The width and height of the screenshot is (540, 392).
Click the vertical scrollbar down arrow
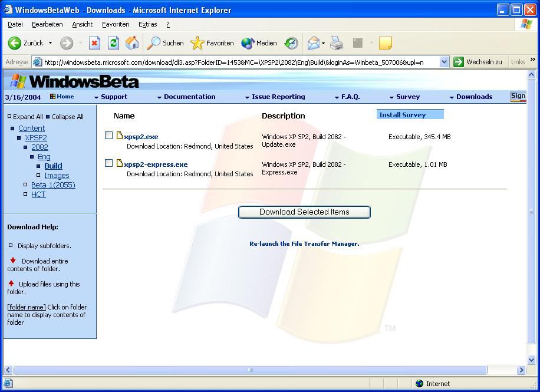(531, 360)
